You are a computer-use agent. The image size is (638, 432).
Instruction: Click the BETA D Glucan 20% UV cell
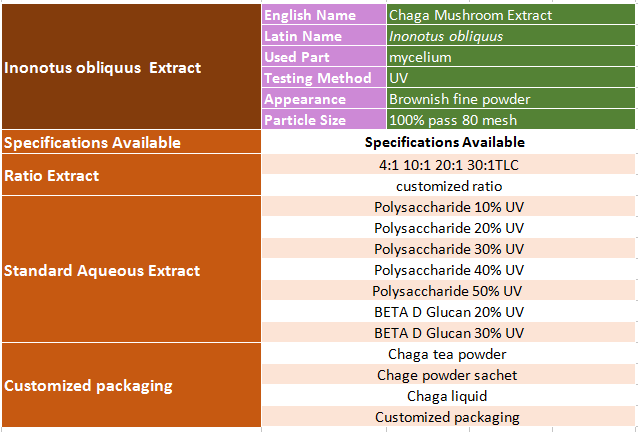point(448,312)
